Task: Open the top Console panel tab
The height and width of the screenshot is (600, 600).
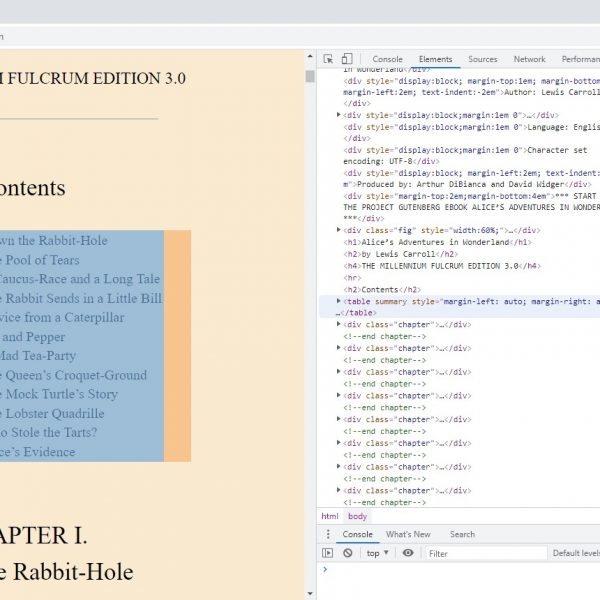Action: 388,60
